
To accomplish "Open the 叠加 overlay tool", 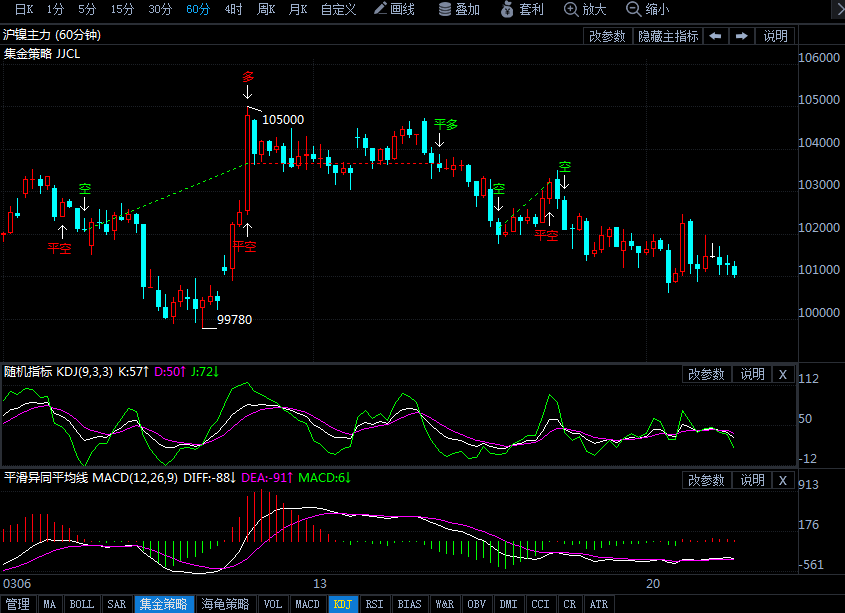I will coord(459,9).
